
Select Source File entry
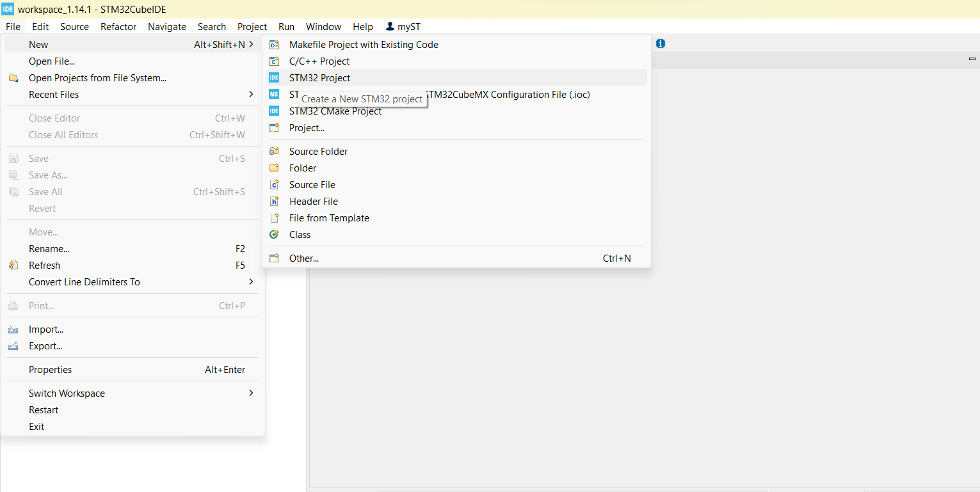[456, 185]
